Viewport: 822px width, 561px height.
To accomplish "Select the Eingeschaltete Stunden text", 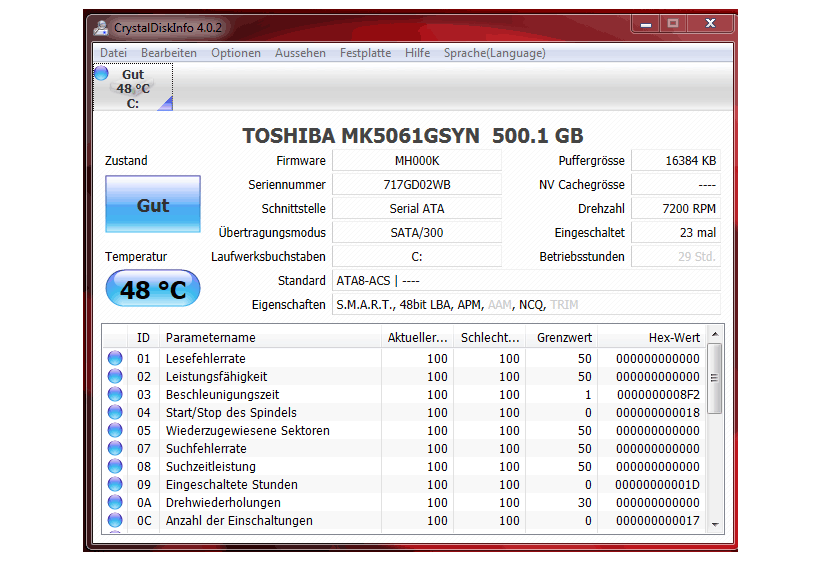I will [232, 484].
